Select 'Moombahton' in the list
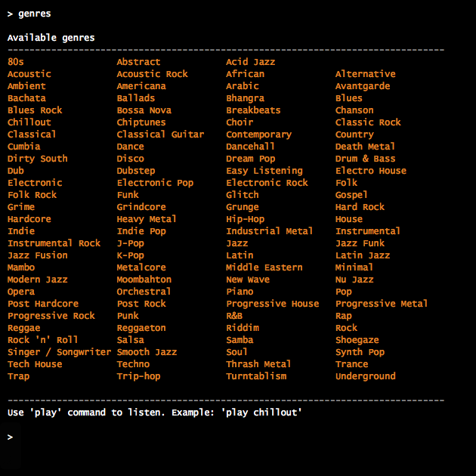Viewport: 476px width, 476px height. (x=144, y=280)
